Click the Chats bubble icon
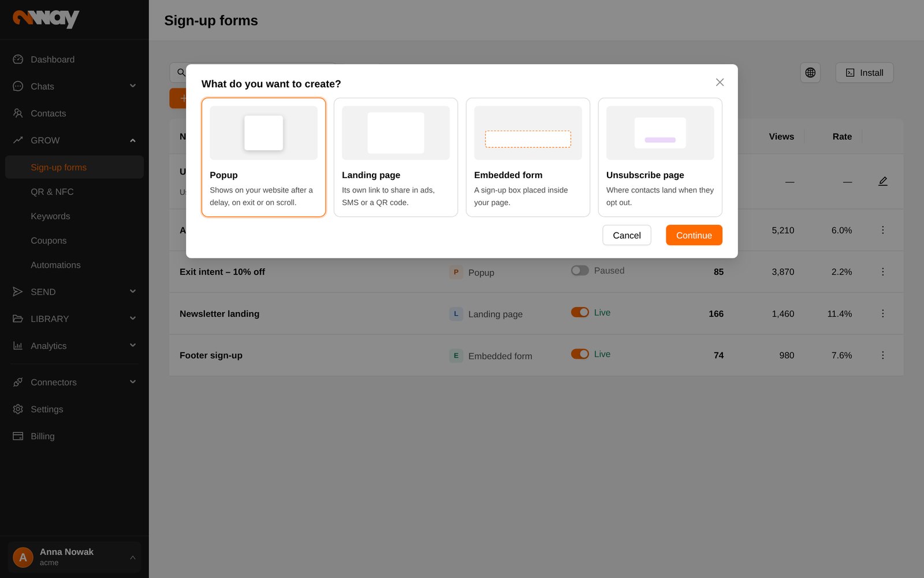 pyautogui.click(x=18, y=86)
